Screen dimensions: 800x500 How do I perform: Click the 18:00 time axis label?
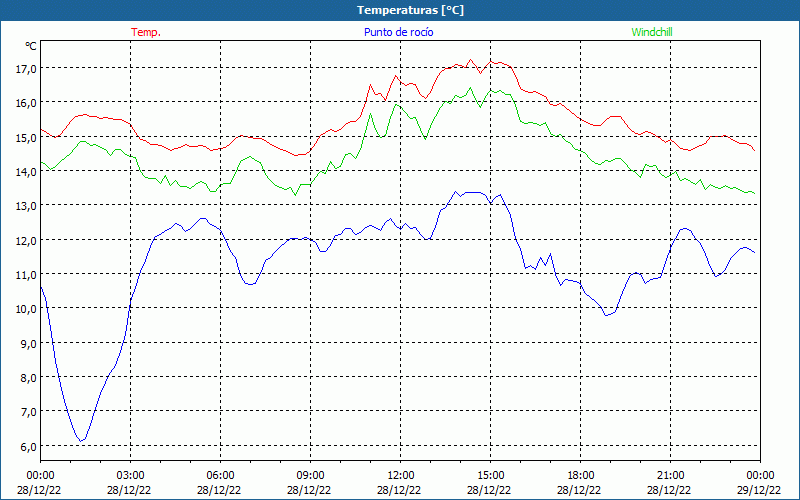coord(581,476)
